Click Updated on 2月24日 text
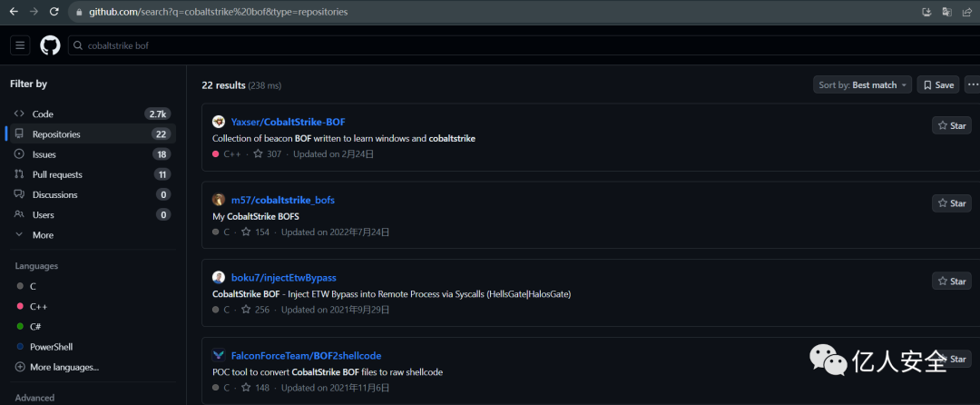This screenshot has width=980, height=405. pyautogui.click(x=334, y=153)
